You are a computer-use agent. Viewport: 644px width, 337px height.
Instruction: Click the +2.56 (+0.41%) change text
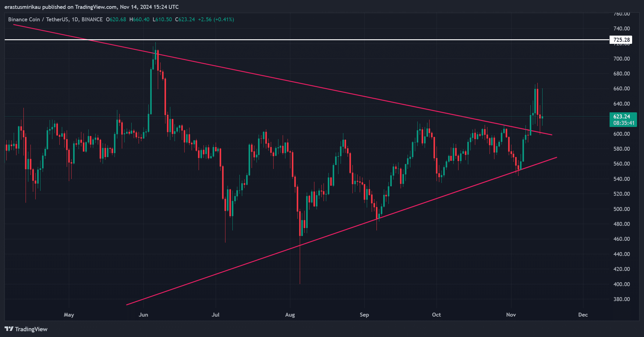(x=216, y=19)
